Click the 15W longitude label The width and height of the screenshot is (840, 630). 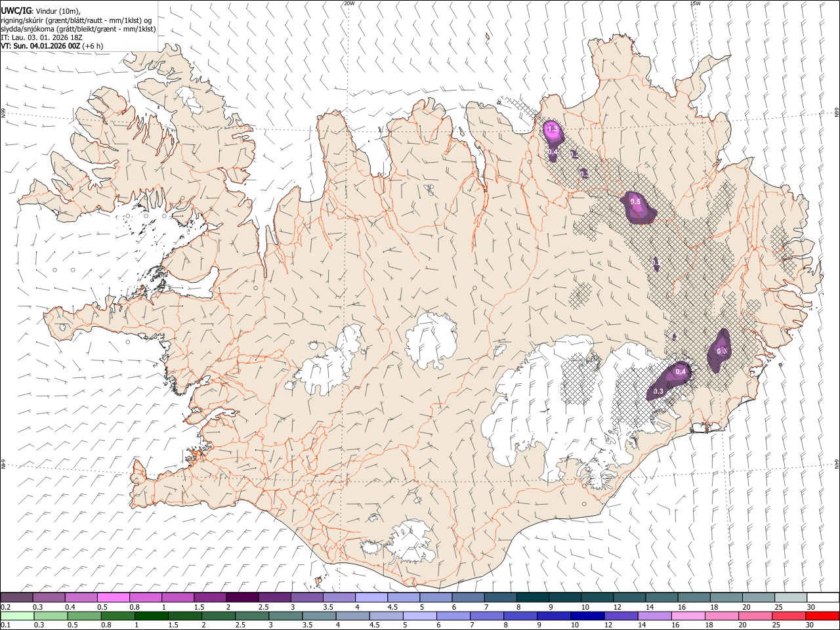(x=695, y=3)
